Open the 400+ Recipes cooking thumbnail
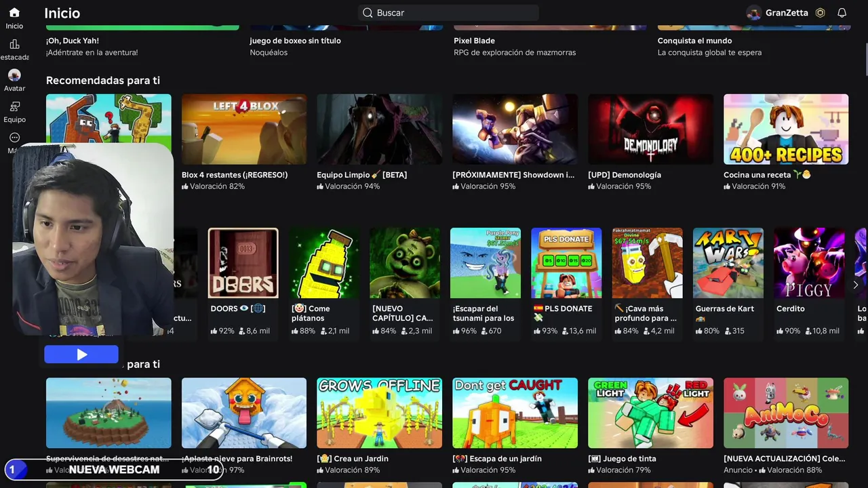 point(786,129)
